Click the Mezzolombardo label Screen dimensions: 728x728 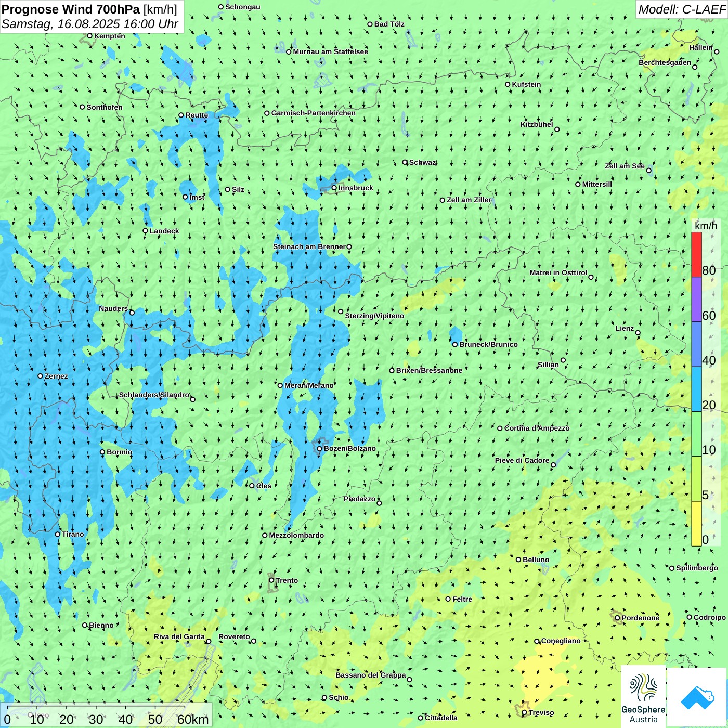click(x=296, y=535)
